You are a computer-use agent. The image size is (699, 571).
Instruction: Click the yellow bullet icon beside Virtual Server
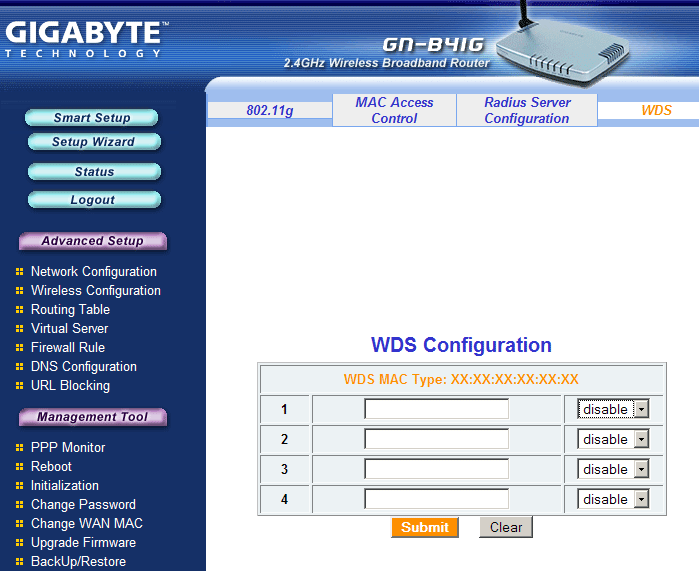coord(19,329)
